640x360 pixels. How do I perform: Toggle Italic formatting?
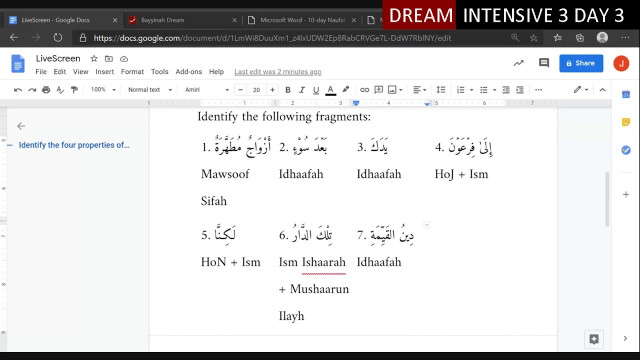[x=302, y=90]
